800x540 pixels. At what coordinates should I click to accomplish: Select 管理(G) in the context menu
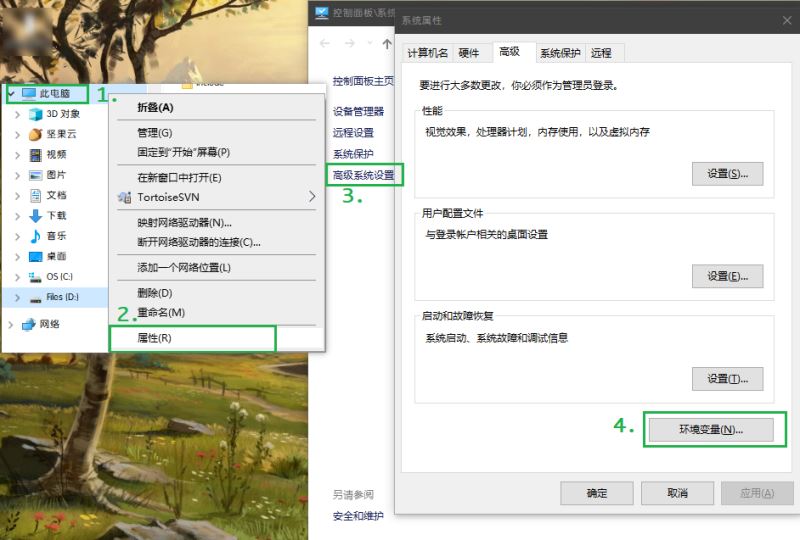[x=154, y=133]
